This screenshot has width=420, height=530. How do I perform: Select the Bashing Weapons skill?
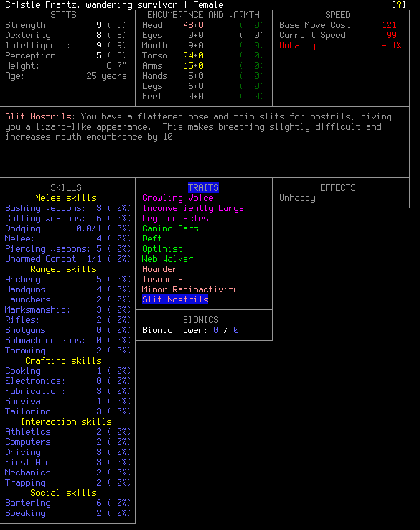click(68, 208)
